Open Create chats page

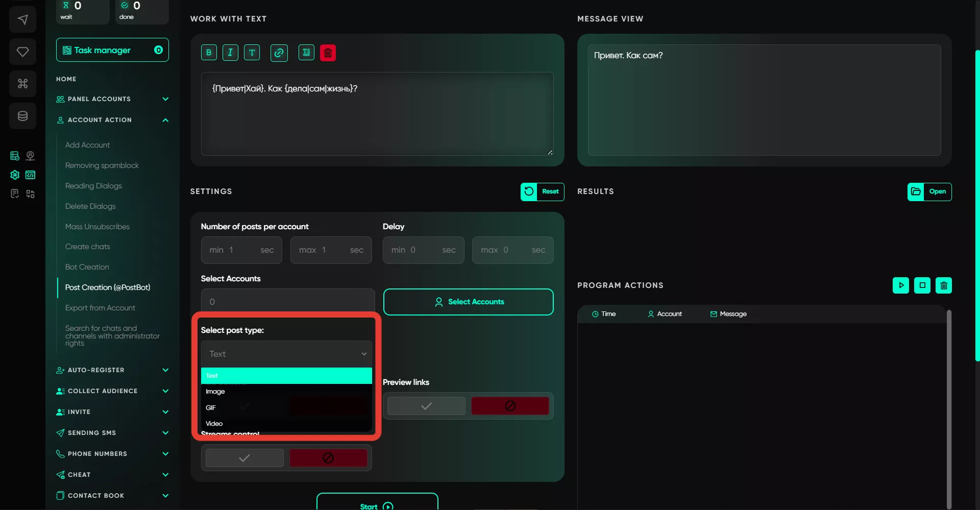[88, 247]
